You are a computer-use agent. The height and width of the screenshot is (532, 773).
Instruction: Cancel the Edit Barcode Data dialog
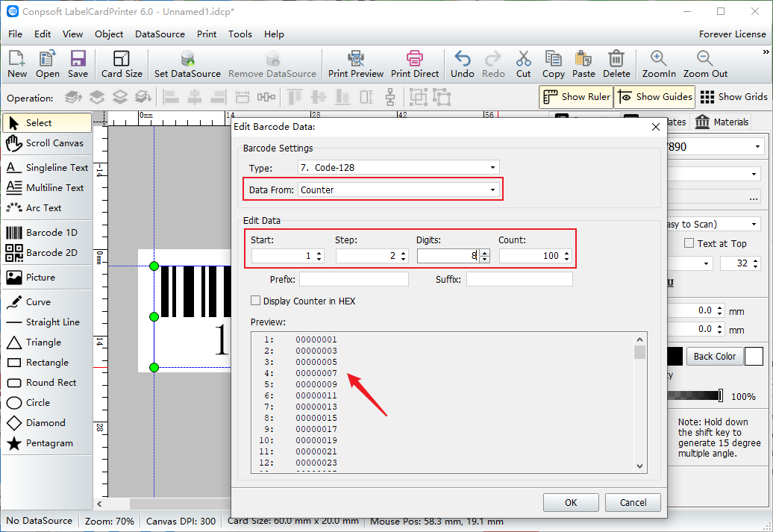coord(633,502)
